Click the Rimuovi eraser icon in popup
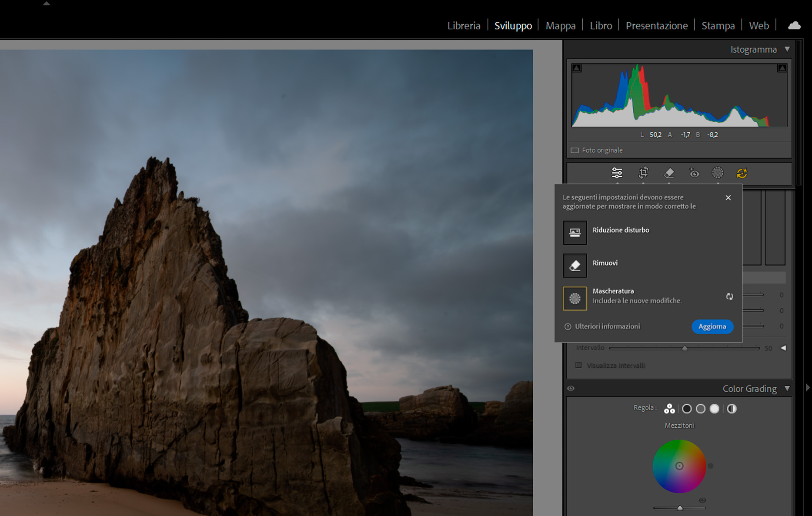This screenshot has height=516, width=812. [575, 266]
